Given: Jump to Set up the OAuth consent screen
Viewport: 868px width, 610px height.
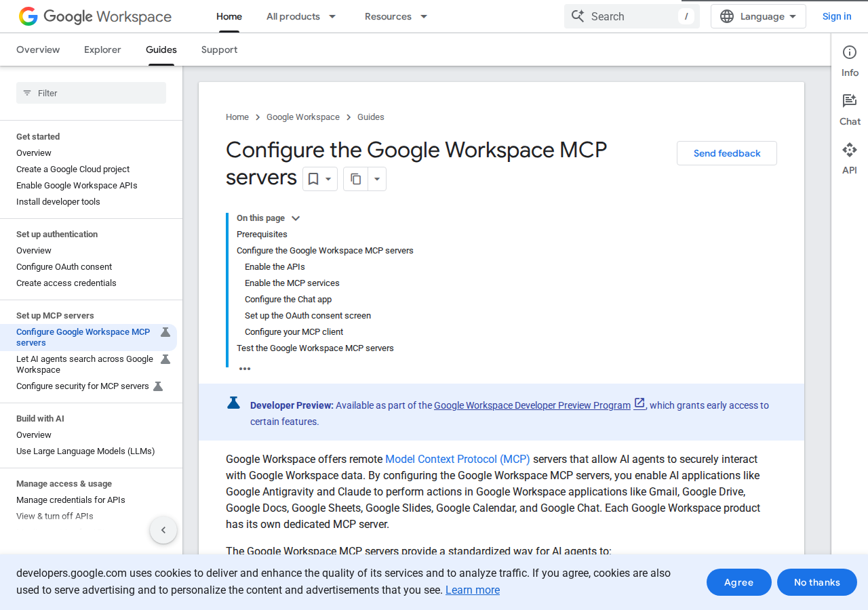Looking at the screenshot, I should 308,316.
